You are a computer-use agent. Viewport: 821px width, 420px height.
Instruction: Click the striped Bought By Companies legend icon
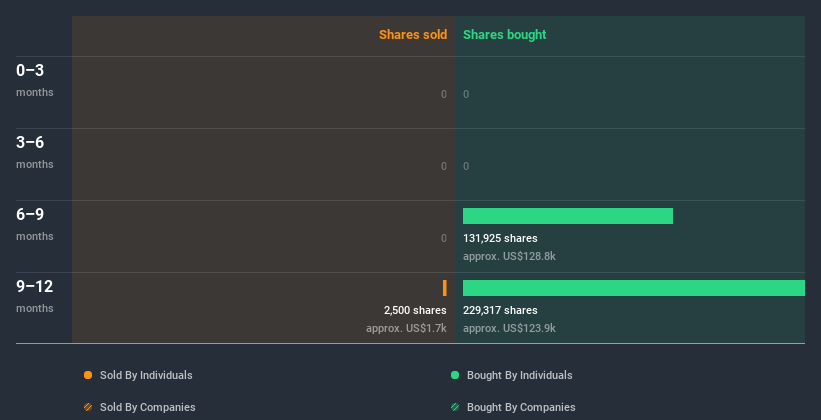click(455, 407)
